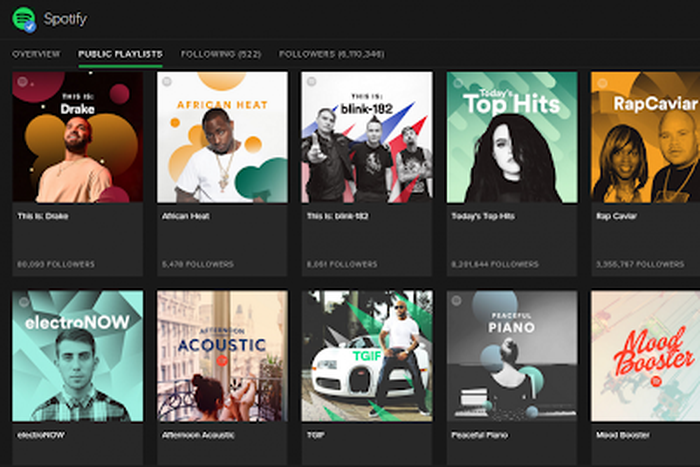The height and width of the screenshot is (467, 700).
Task: Open RapCaviar playlist cover
Action: [x=646, y=137]
